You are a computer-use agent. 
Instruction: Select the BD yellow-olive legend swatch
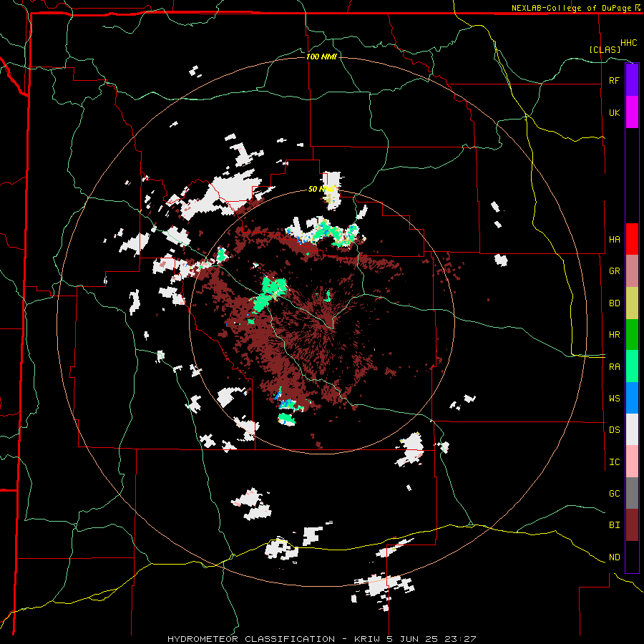click(x=632, y=303)
